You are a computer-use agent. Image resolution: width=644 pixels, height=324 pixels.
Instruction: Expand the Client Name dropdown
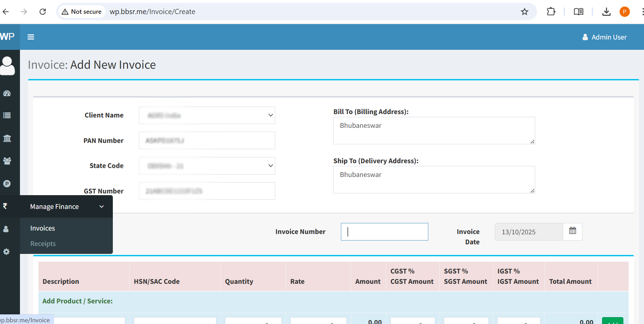pos(207,115)
